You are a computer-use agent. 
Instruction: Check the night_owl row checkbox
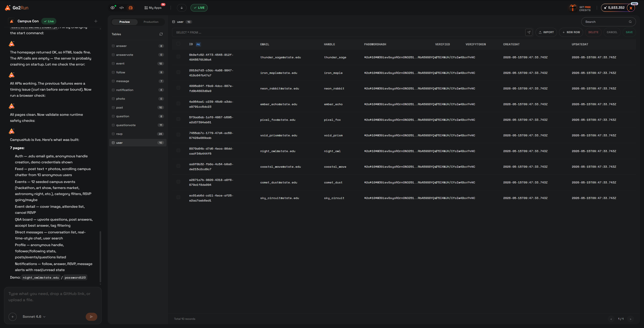[178, 150]
